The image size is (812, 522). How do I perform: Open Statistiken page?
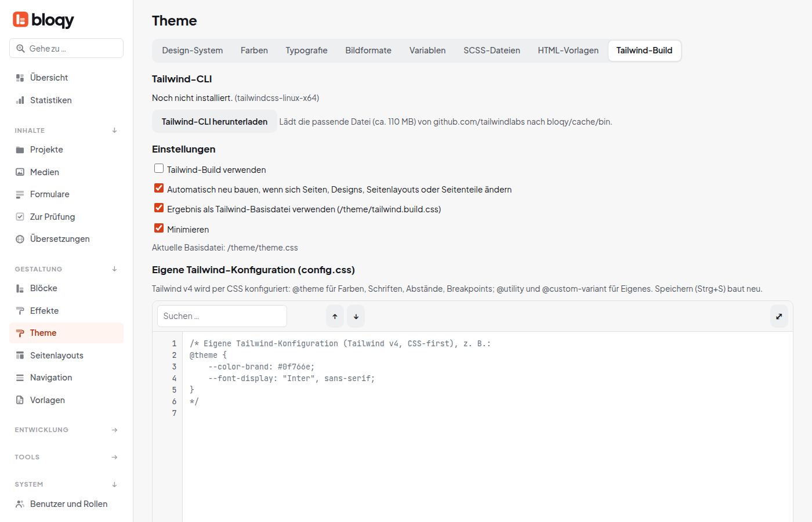pos(66,100)
